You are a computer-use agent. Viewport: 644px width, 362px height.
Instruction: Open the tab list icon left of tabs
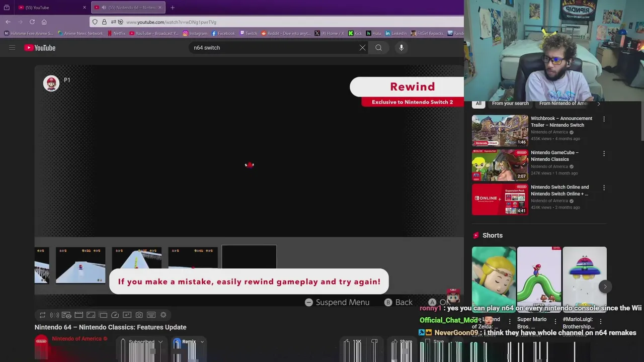[7, 8]
